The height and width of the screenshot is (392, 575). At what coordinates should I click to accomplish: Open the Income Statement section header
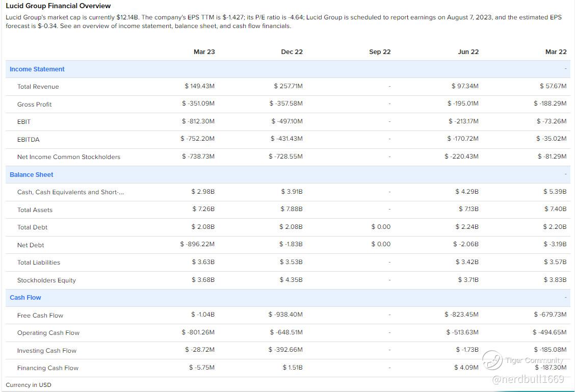pos(37,69)
